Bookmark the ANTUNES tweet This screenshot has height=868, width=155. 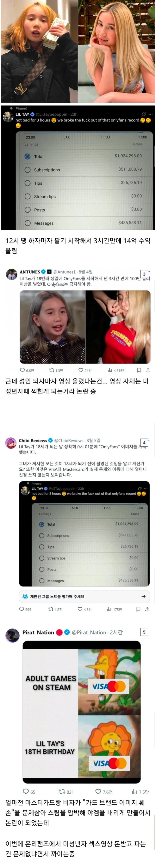139,370
